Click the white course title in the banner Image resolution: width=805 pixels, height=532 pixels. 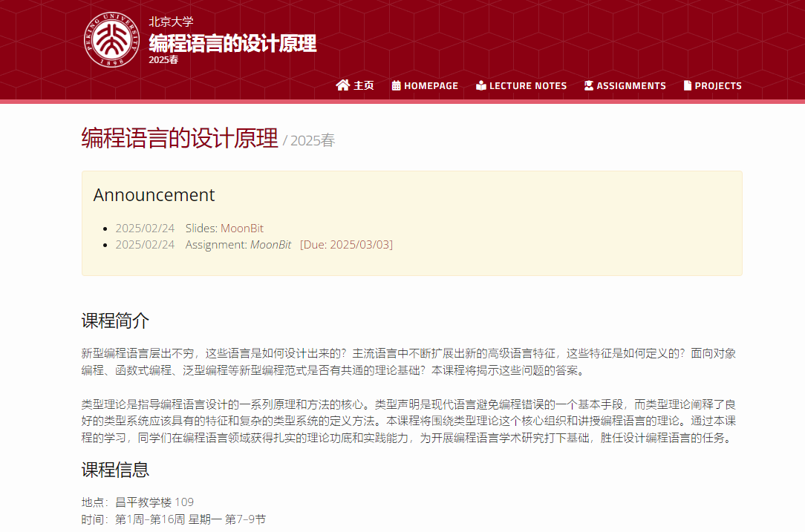(x=232, y=43)
